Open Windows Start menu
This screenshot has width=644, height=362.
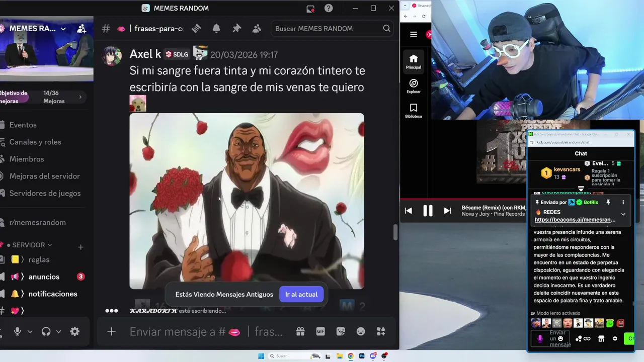[x=261, y=356]
